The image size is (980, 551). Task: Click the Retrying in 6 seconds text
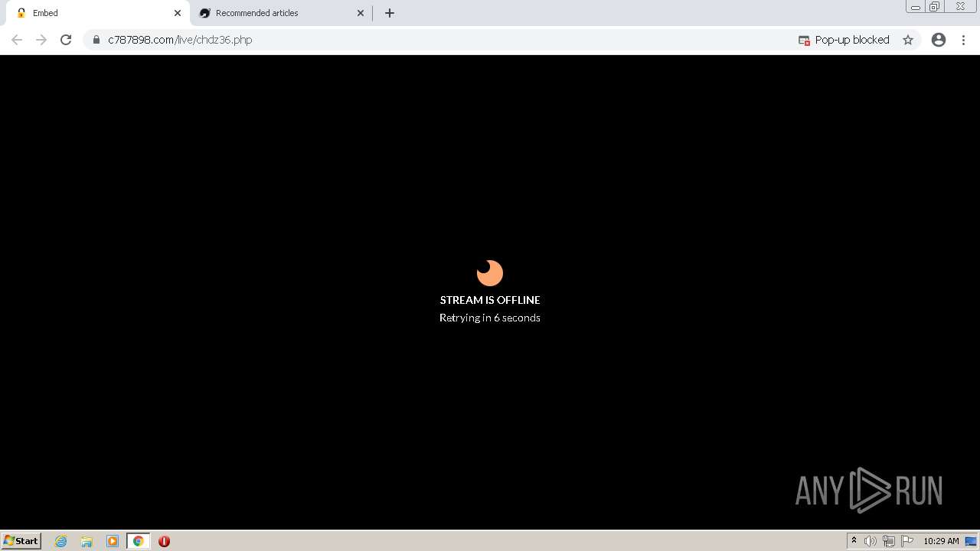click(490, 318)
